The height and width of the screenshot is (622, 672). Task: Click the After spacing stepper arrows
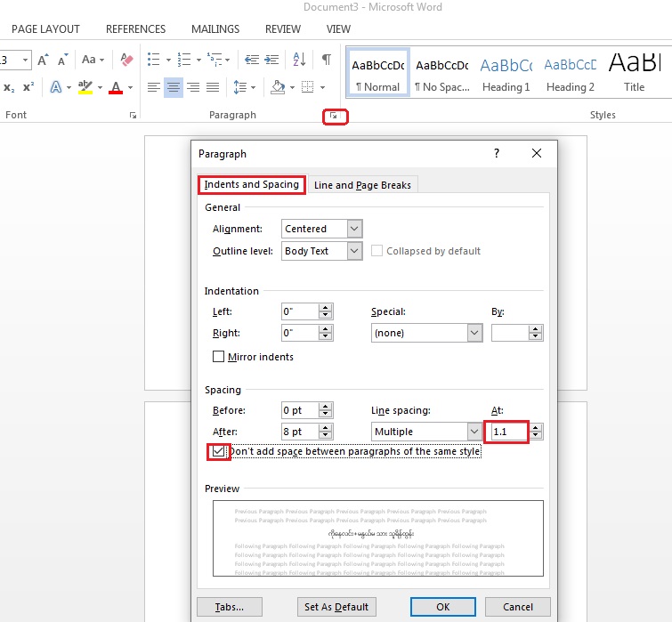point(326,432)
